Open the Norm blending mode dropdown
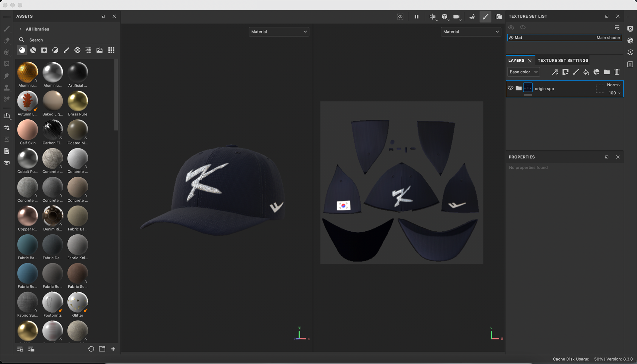 pyautogui.click(x=614, y=85)
